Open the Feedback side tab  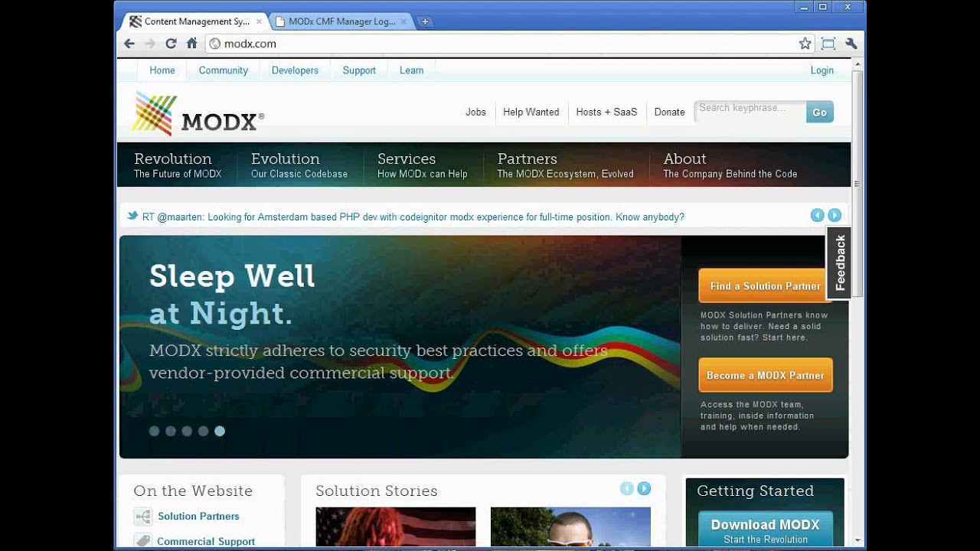tap(840, 262)
